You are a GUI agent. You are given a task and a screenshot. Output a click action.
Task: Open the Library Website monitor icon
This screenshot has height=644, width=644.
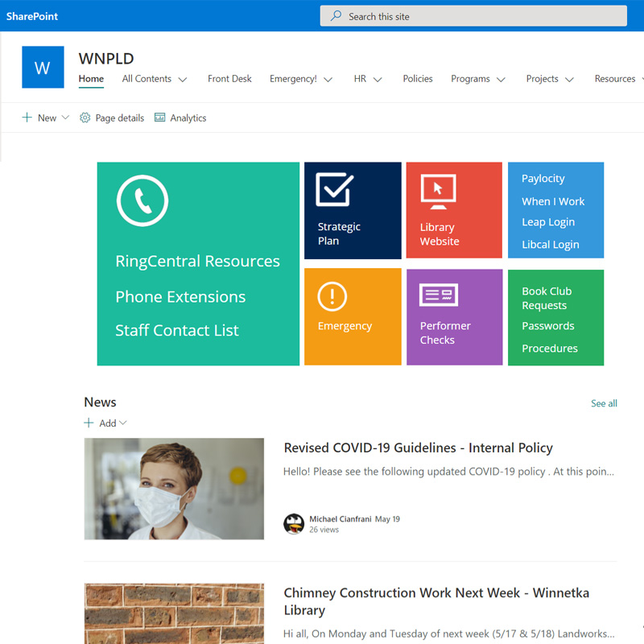(x=438, y=192)
